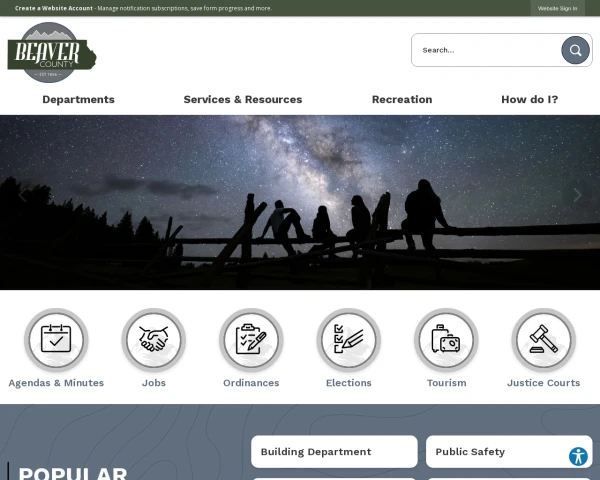Screen dimensions: 600x480
Task: Expand the Departments menu
Action: (78, 100)
